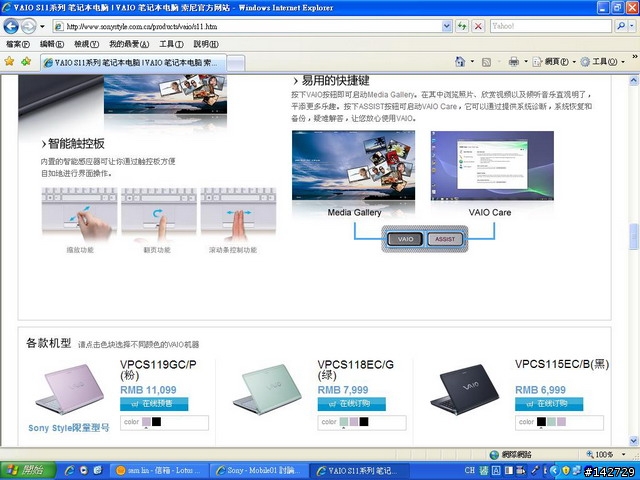The width and height of the screenshot is (640, 480).
Task: Open the search provider options dropdown
Action: pyautogui.click(x=632, y=26)
